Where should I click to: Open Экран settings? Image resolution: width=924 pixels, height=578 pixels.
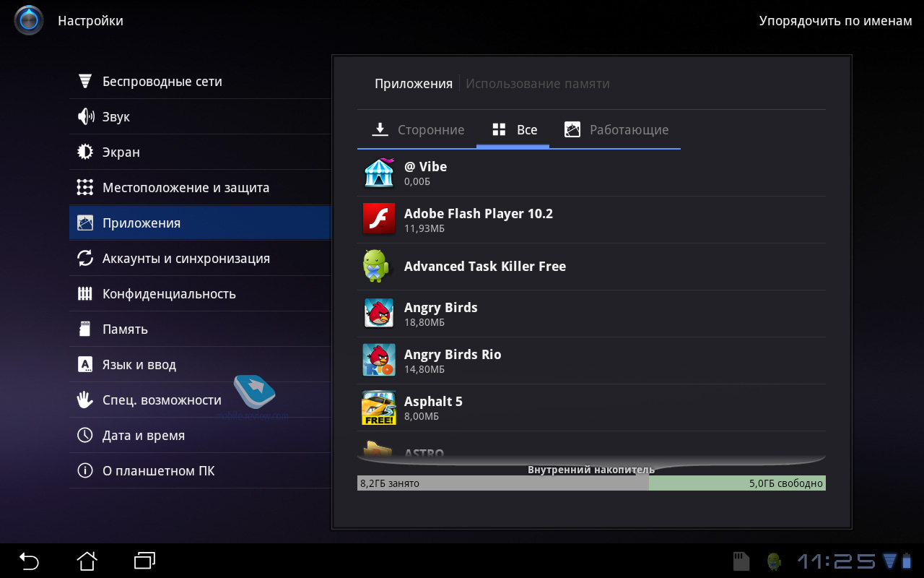pyautogui.click(x=200, y=152)
